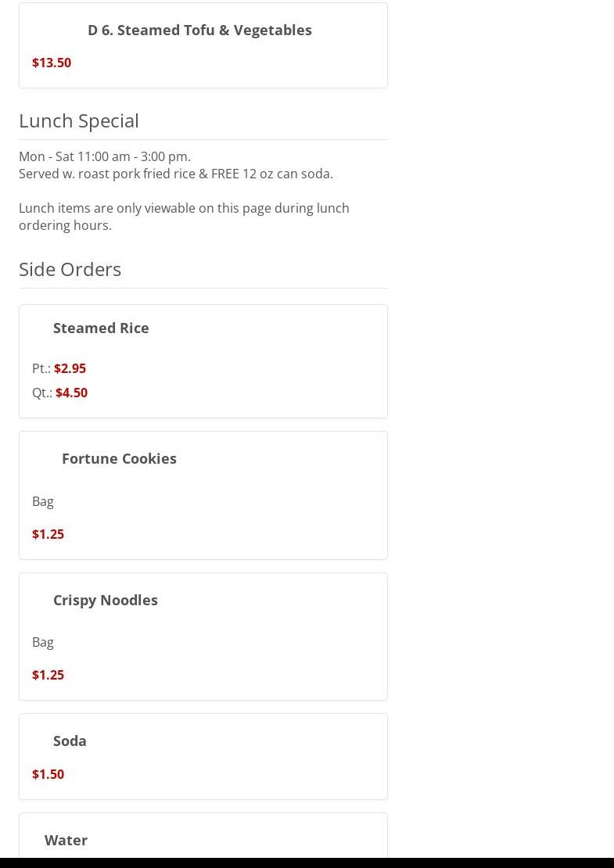Click the Side Orders section heading
This screenshot has height=868, width=614.
click(70, 269)
